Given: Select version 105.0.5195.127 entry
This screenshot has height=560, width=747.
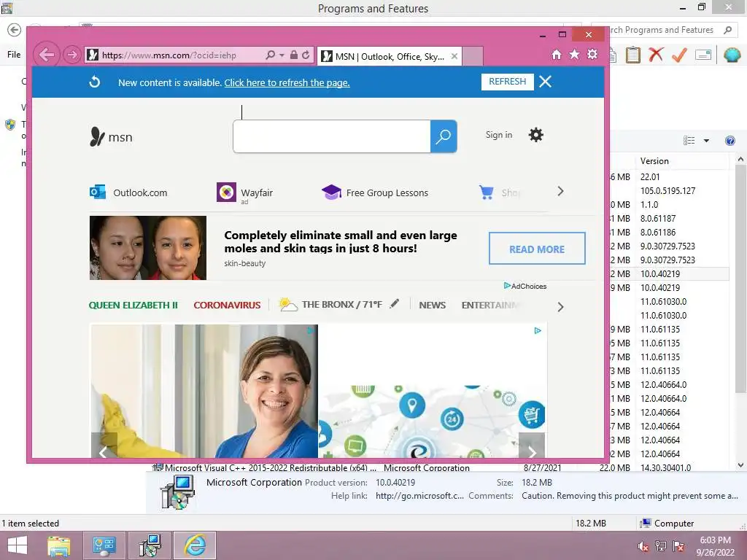Looking at the screenshot, I should tap(668, 190).
